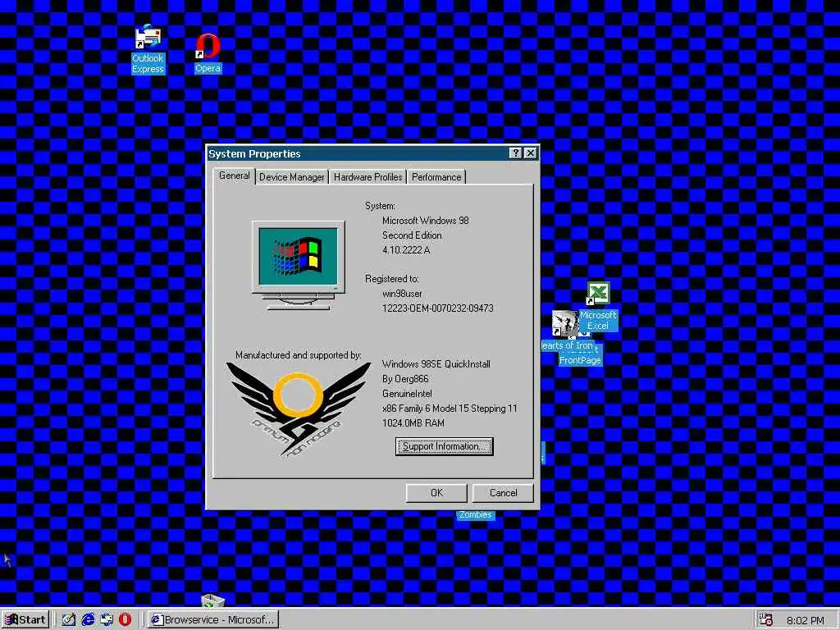840x630 pixels.
Task: Click 'Windows 98SE QuickInstall' text
Action: [x=436, y=363]
